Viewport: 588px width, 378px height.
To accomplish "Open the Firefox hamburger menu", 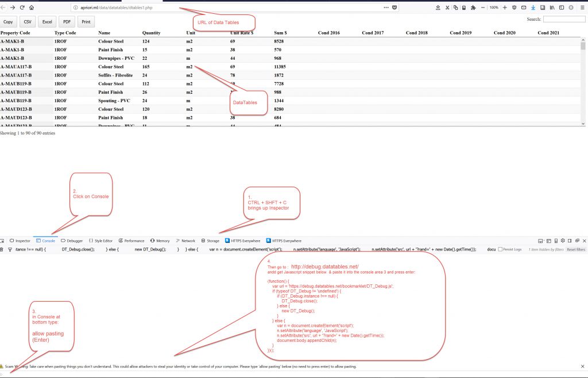I will pos(581,8).
